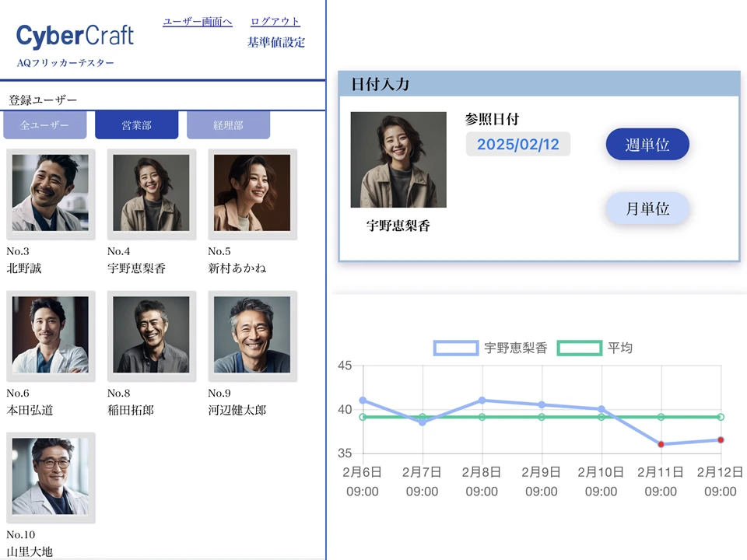Screen dimensions: 747x560
Task: Click the 日付入力 panel header
Action: (539, 84)
